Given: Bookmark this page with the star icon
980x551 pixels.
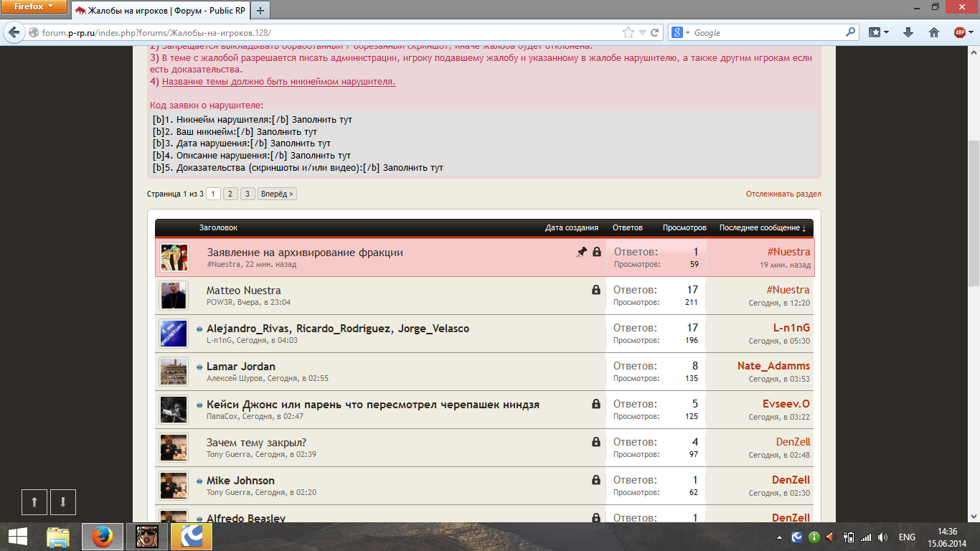Looking at the screenshot, I should [628, 33].
